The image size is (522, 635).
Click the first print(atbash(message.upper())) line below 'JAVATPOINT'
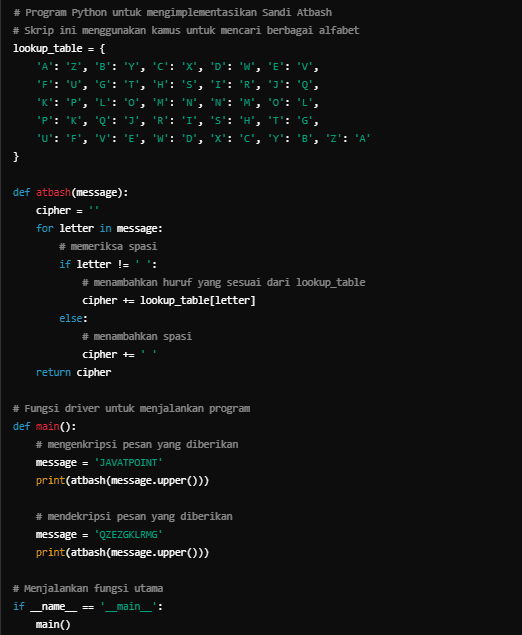click(x=122, y=480)
